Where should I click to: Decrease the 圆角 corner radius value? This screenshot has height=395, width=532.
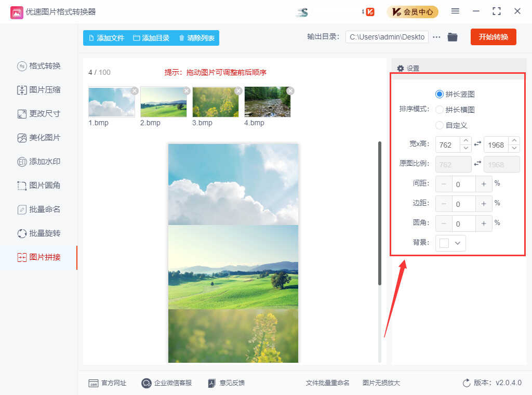(x=444, y=223)
